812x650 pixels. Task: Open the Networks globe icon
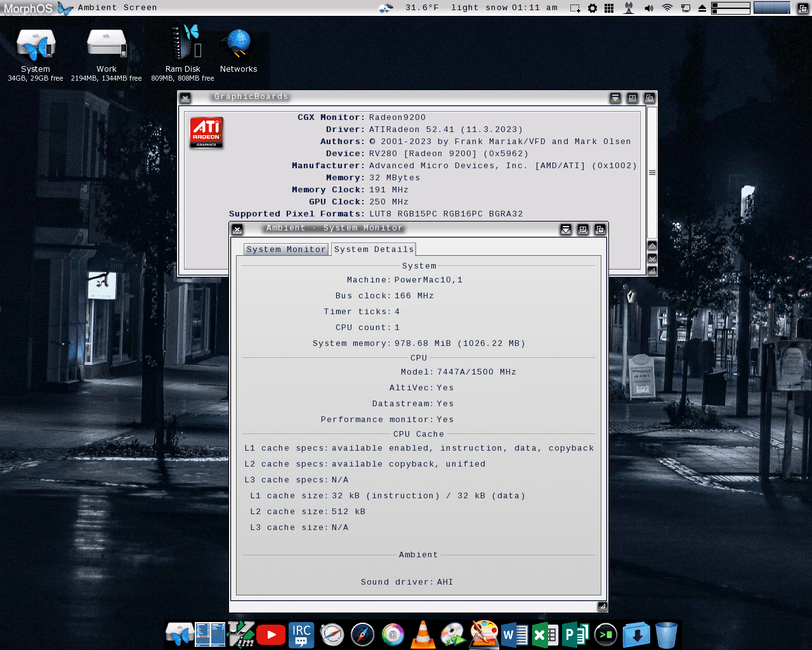click(239, 44)
